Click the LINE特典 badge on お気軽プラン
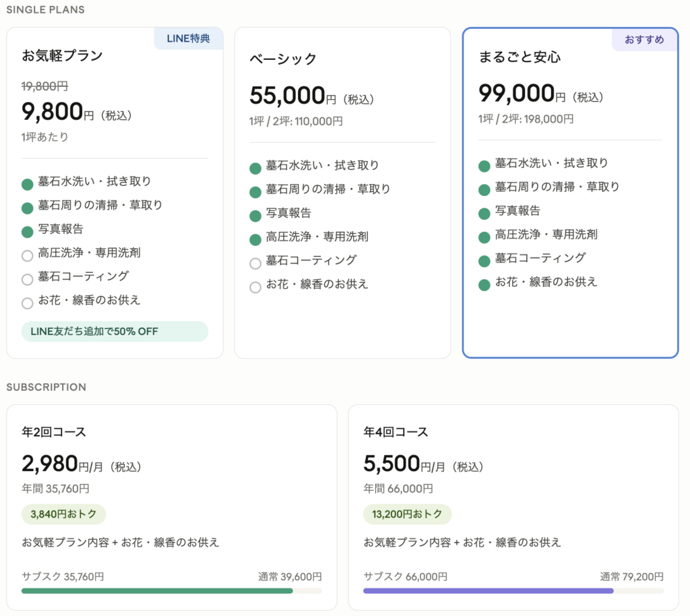 pyautogui.click(x=189, y=38)
